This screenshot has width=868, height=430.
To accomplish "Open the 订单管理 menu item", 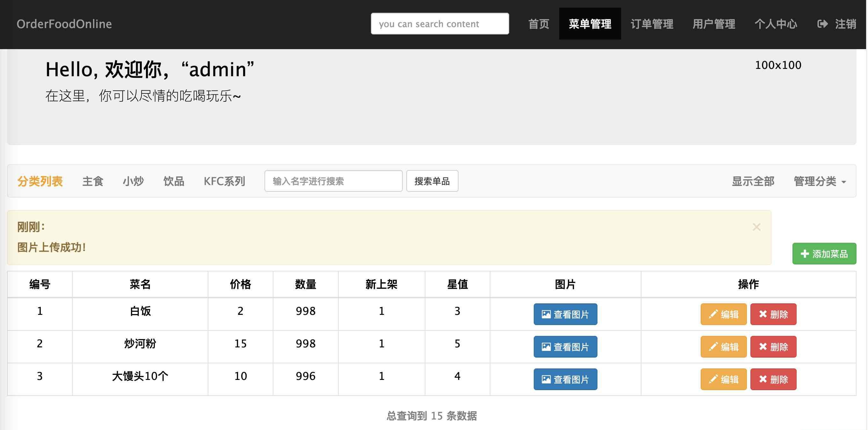I will [x=652, y=24].
